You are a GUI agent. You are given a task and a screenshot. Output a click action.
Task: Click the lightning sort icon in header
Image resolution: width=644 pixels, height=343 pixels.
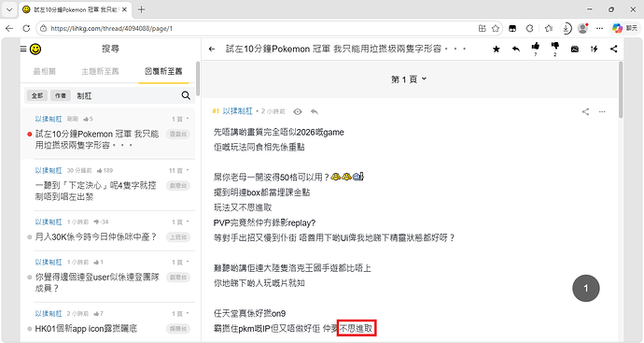click(594, 49)
